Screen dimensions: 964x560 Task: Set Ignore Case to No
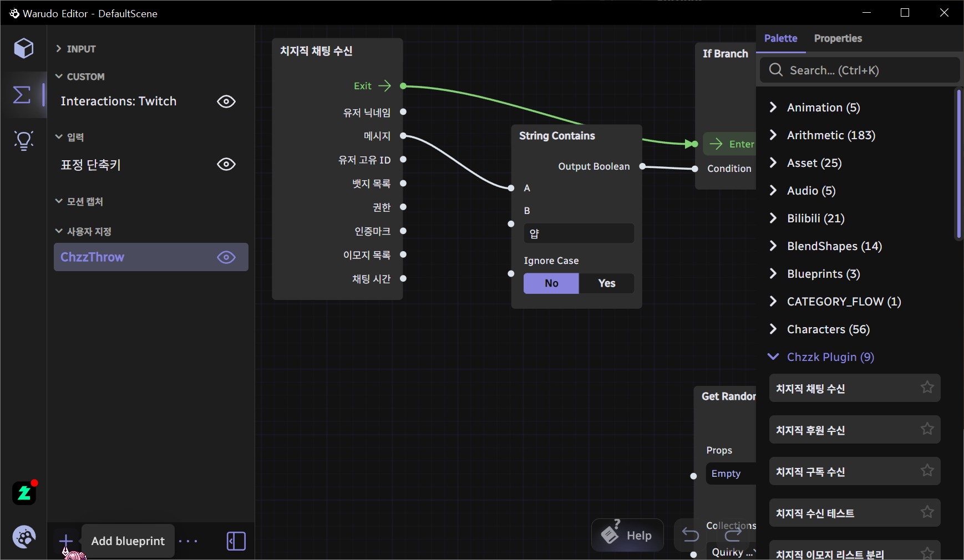(x=551, y=283)
